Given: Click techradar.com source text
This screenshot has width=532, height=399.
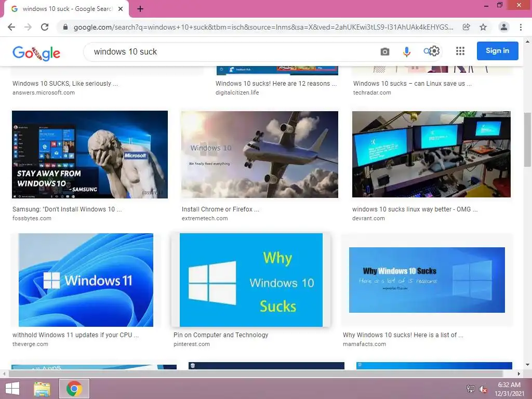Looking at the screenshot, I should 372,92.
